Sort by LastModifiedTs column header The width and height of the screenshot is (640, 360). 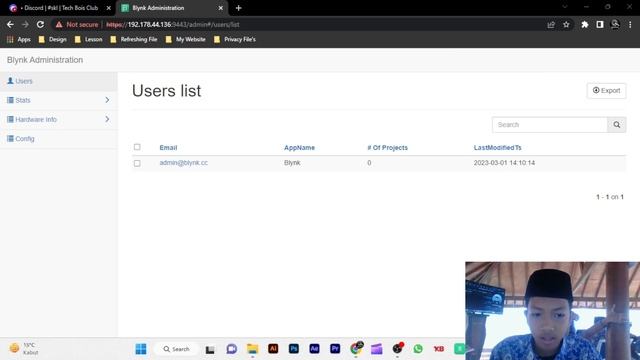tap(498, 148)
